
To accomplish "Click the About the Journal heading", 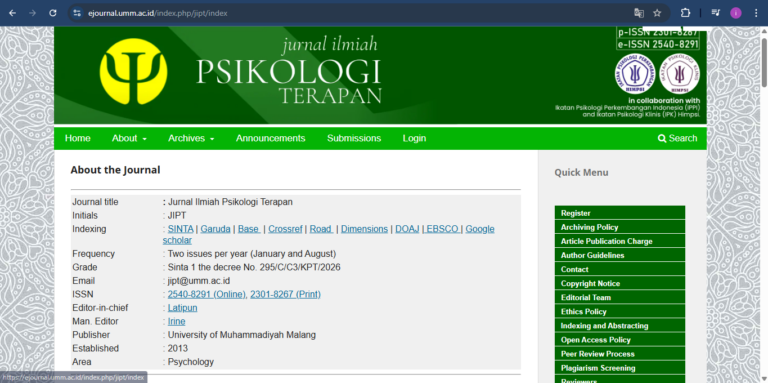I will click(x=115, y=170).
